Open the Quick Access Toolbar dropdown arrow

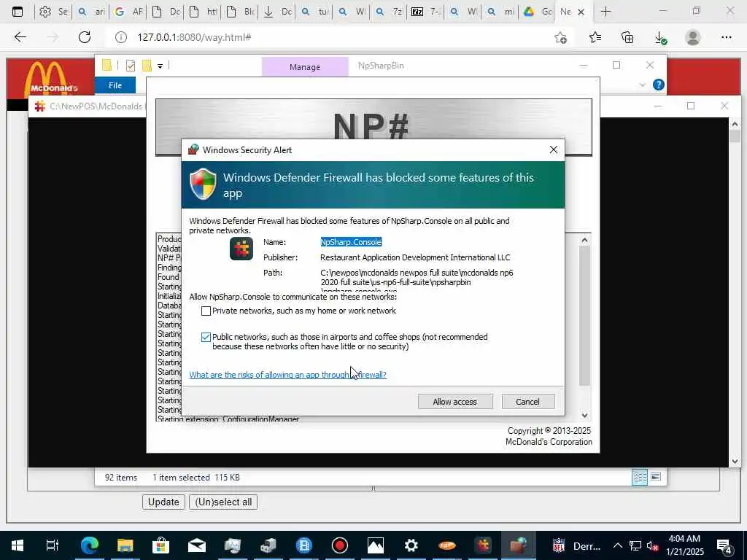pyautogui.click(x=160, y=66)
